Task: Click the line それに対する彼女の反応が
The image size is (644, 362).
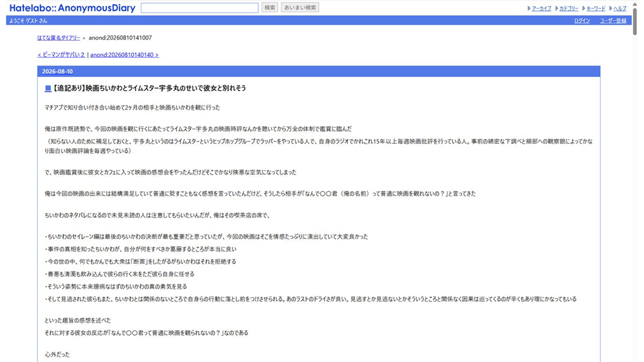Action: [146, 333]
